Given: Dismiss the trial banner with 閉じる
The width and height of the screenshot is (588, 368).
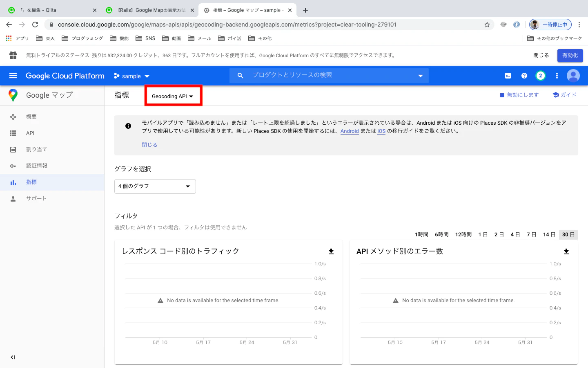Looking at the screenshot, I should [x=541, y=55].
